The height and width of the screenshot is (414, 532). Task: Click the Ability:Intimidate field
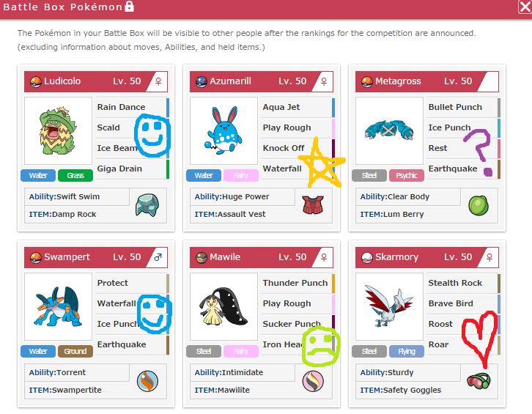243,372
